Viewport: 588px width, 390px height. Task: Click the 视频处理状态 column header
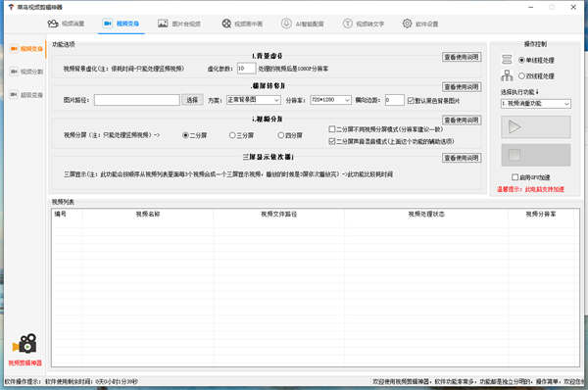click(x=426, y=214)
